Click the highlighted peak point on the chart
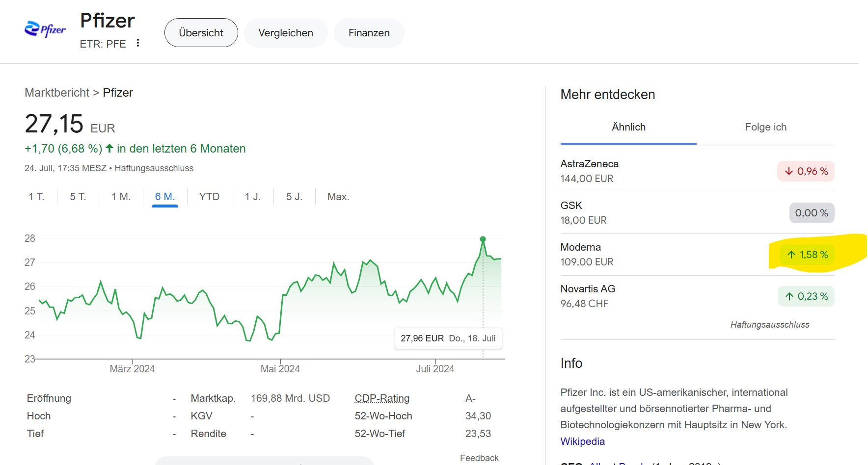This screenshot has width=868, height=465. [483, 239]
